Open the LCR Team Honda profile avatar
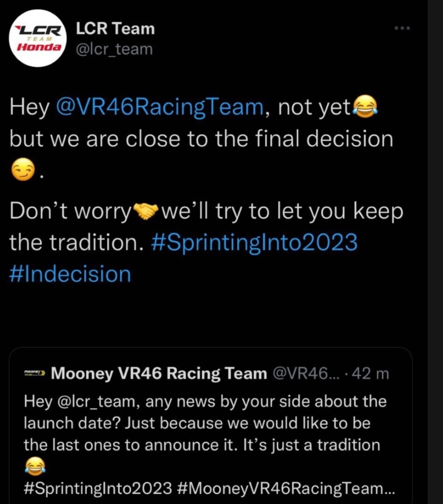Screen dimensions: 443x504 39,38
